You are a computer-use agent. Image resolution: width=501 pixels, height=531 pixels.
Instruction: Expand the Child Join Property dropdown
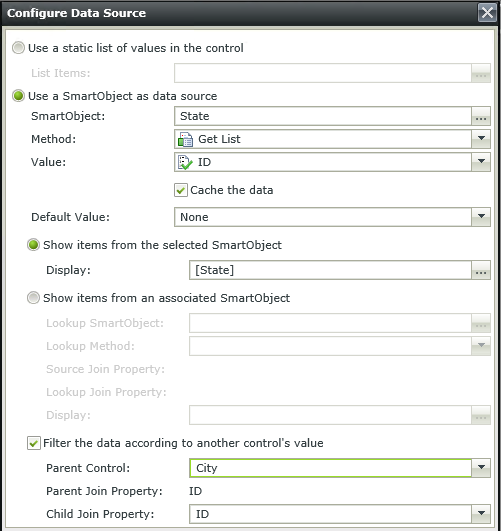tap(481, 514)
